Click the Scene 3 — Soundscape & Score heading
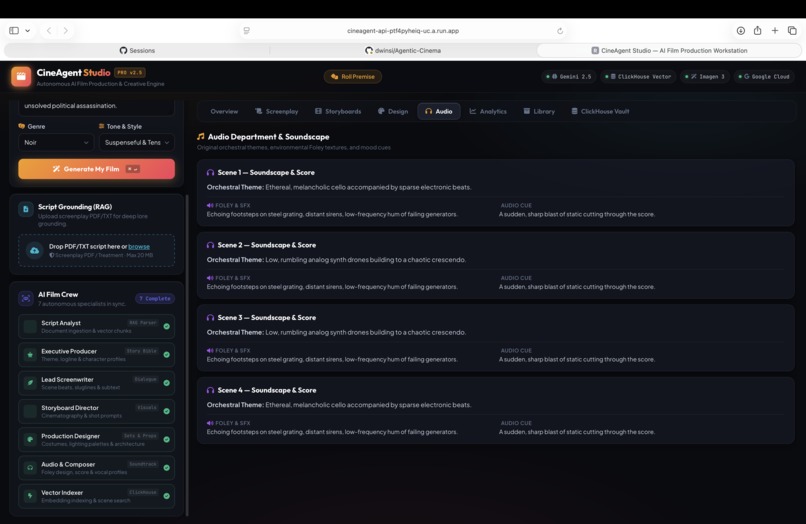806x524 pixels. pyautogui.click(x=267, y=318)
